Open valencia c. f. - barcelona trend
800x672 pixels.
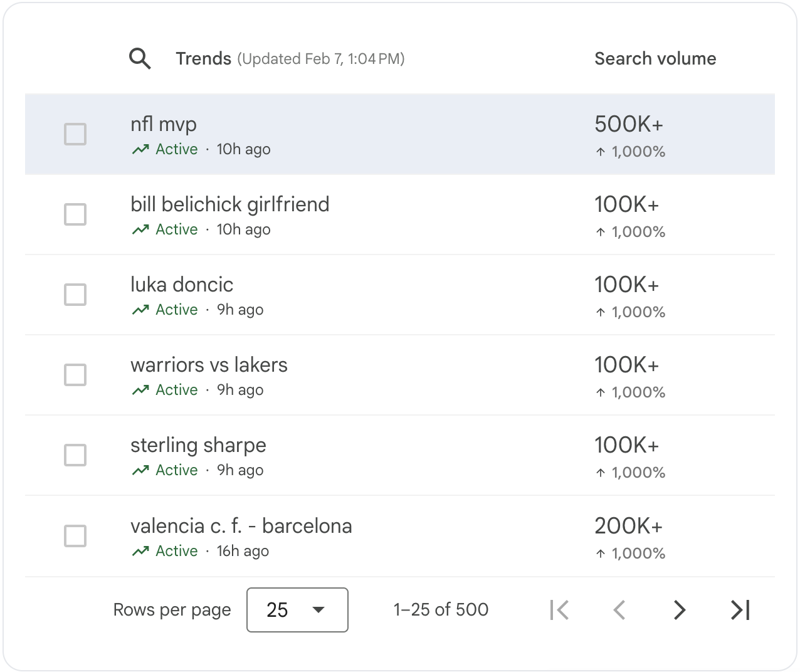241,526
